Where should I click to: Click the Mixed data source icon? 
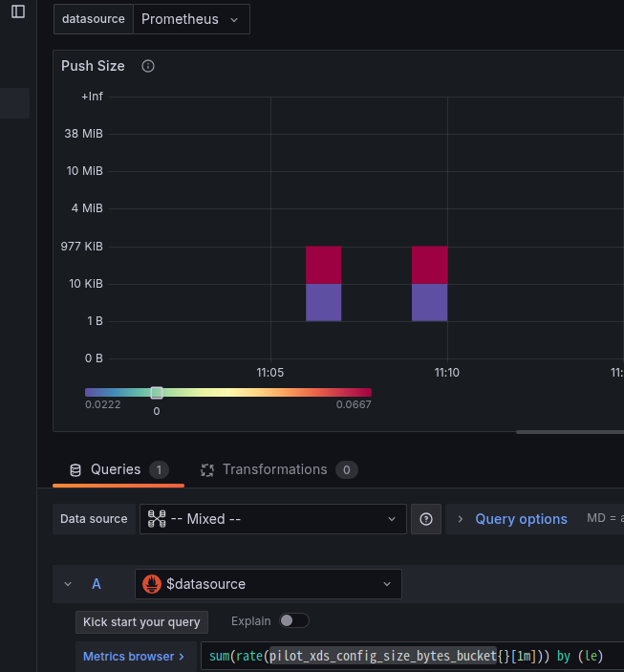click(x=157, y=519)
